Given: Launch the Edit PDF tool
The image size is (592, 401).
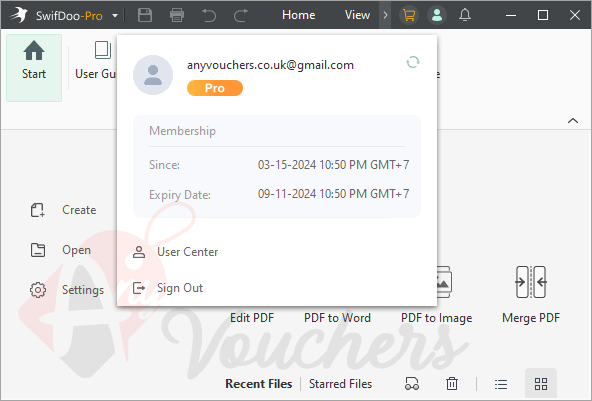Looking at the screenshot, I should [x=252, y=318].
